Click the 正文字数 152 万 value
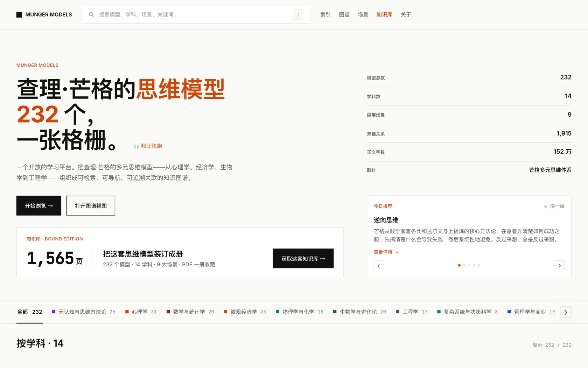588x368 pixels. pyautogui.click(x=562, y=152)
